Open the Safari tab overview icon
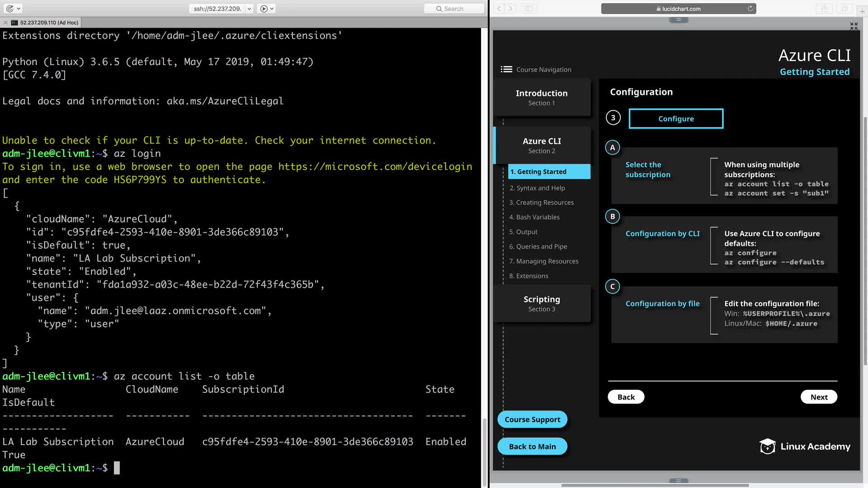 [844, 9]
